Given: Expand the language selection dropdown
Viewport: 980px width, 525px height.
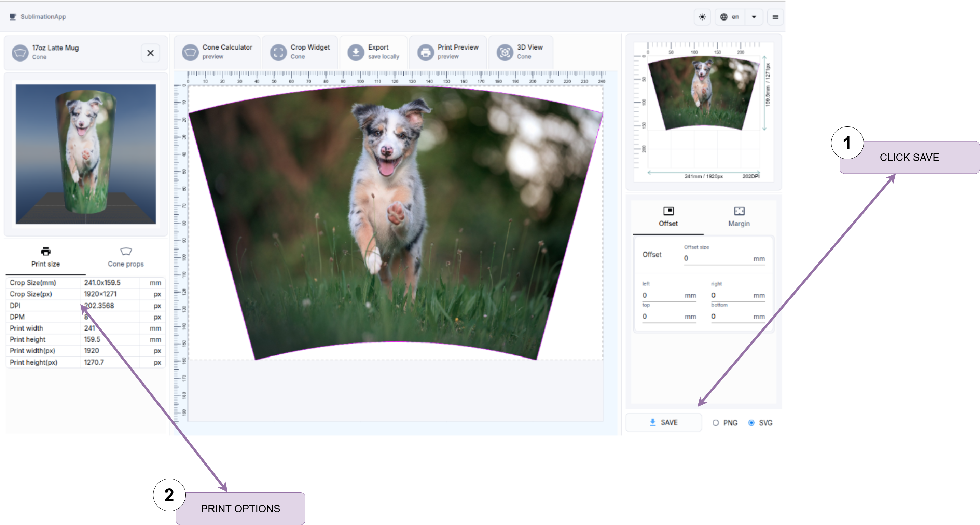Looking at the screenshot, I should click(x=754, y=17).
